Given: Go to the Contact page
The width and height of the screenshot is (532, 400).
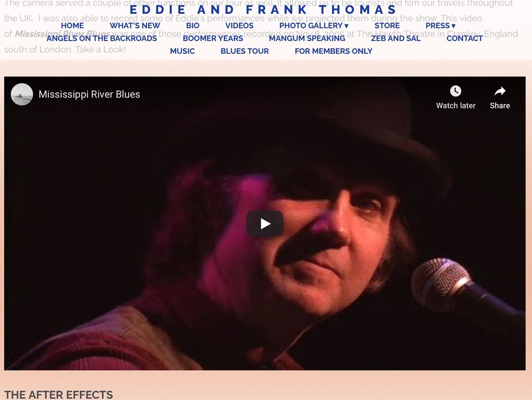Looking at the screenshot, I should 464,38.
